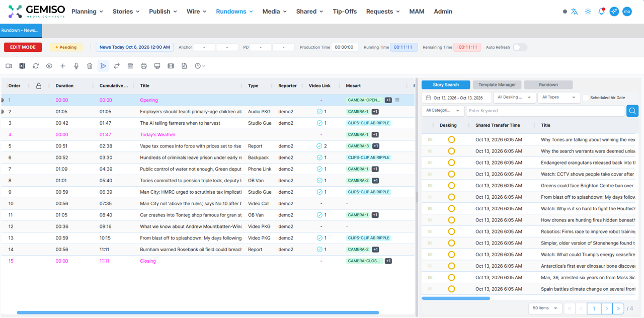The height and width of the screenshot is (318, 644).
Task: Go to next page in story pagination
Action: tap(606, 308)
